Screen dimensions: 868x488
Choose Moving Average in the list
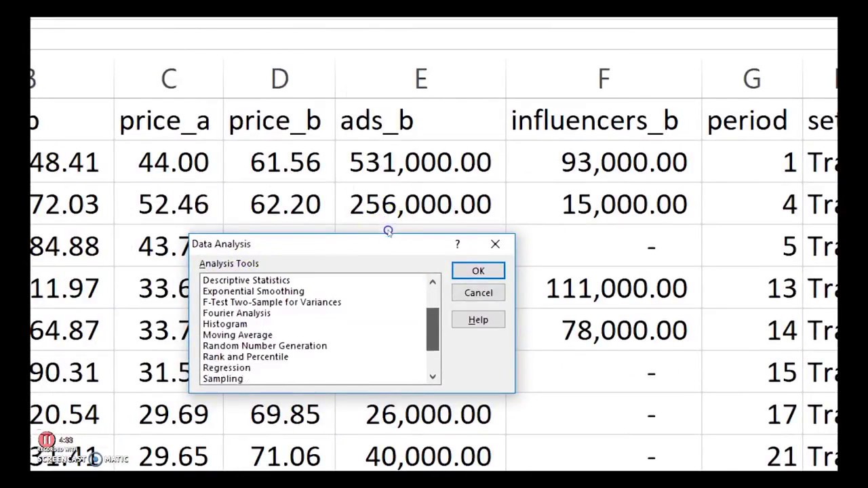click(237, 335)
